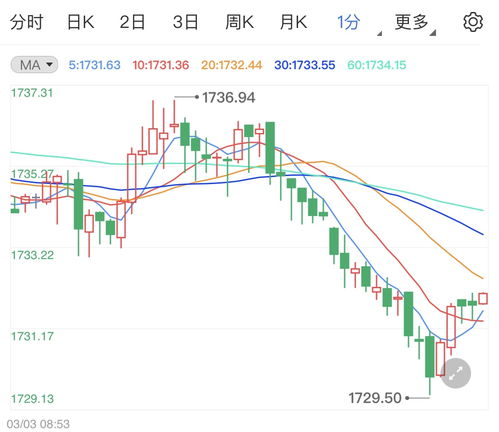Click the MA10 value 1731.36 label
This screenshot has height=432, width=499.
[x=161, y=65]
